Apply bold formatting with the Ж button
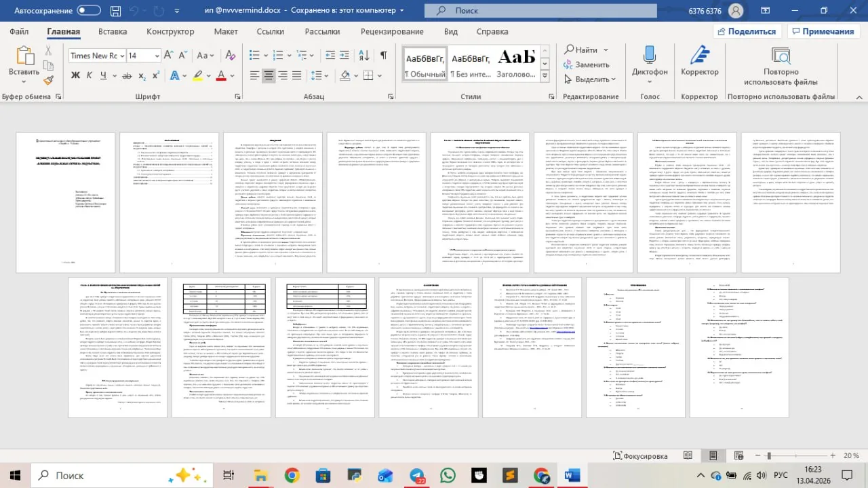This screenshot has height=488, width=868. tap(76, 75)
